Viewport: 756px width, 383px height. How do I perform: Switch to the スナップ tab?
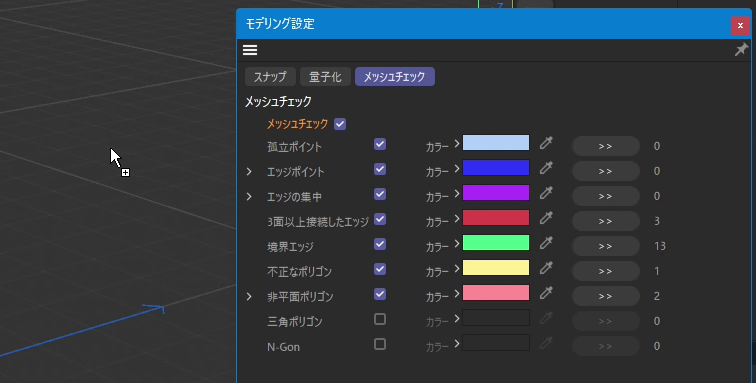270,77
